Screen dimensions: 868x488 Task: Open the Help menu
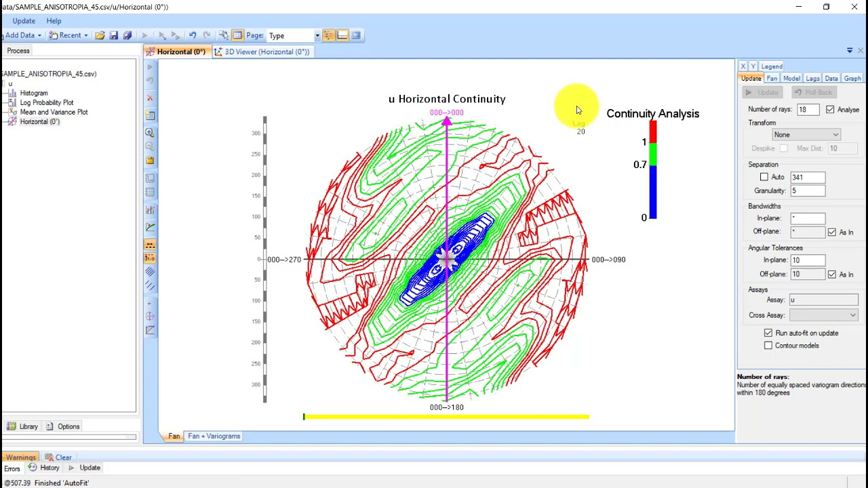pyautogui.click(x=54, y=21)
